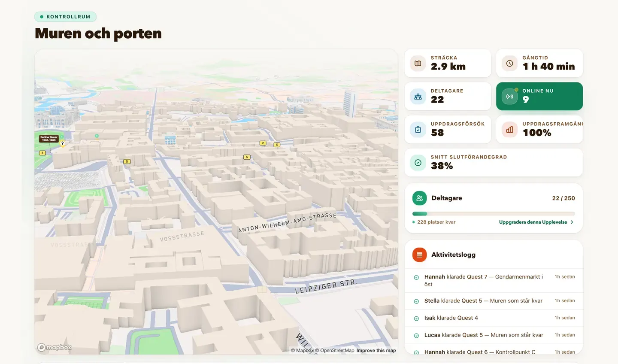Open the Mapbox attribution text link
The height and width of the screenshot is (364, 618).
pyautogui.click(x=303, y=350)
